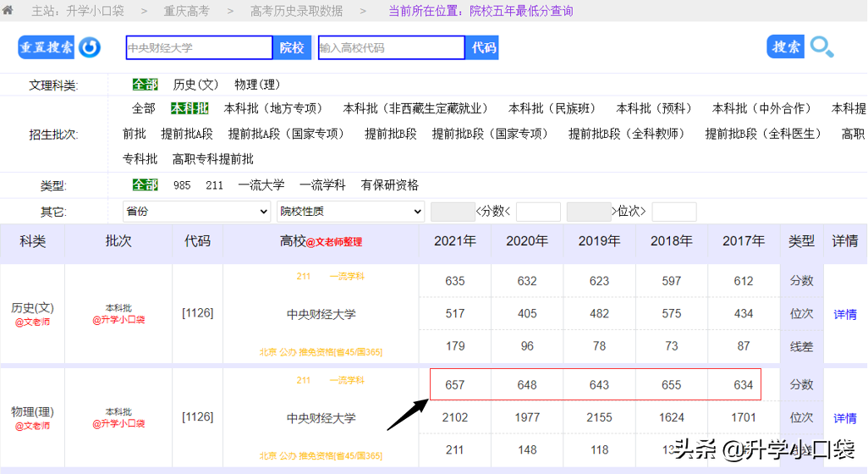Screen dimensions: 868x474
Task: Focus the 输入高校代码 input field
Action: (392, 47)
